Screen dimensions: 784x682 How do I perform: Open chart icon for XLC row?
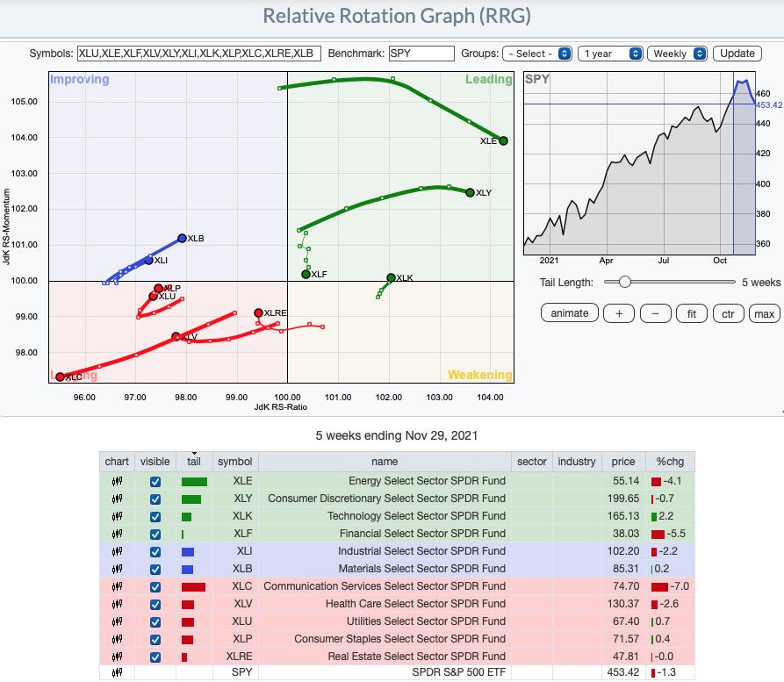coord(117,586)
